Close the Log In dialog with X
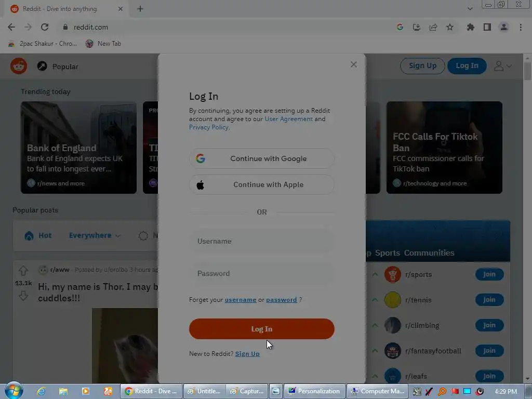 coord(353,64)
